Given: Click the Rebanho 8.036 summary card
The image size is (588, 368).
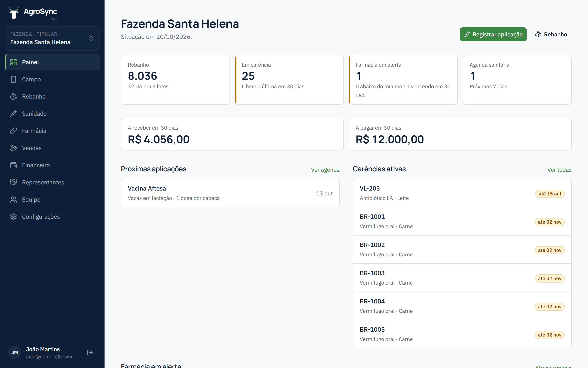Looking at the screenshot, I should [175, 80].
